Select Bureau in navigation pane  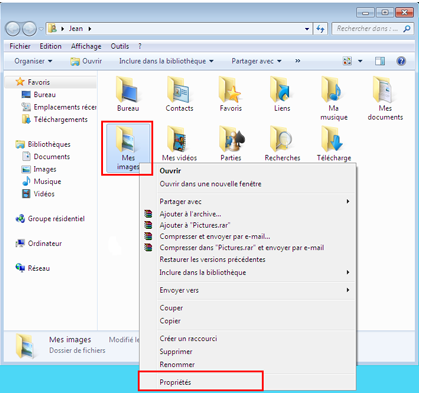point(39,95)
